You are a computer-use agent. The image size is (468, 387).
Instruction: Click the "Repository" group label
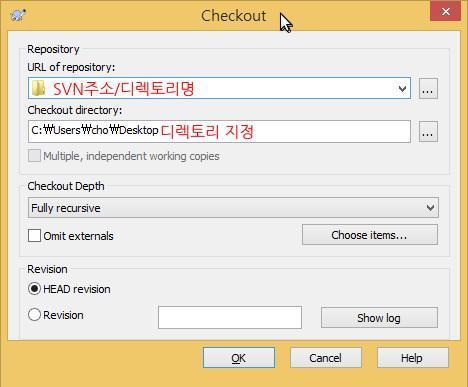(53, 49)
